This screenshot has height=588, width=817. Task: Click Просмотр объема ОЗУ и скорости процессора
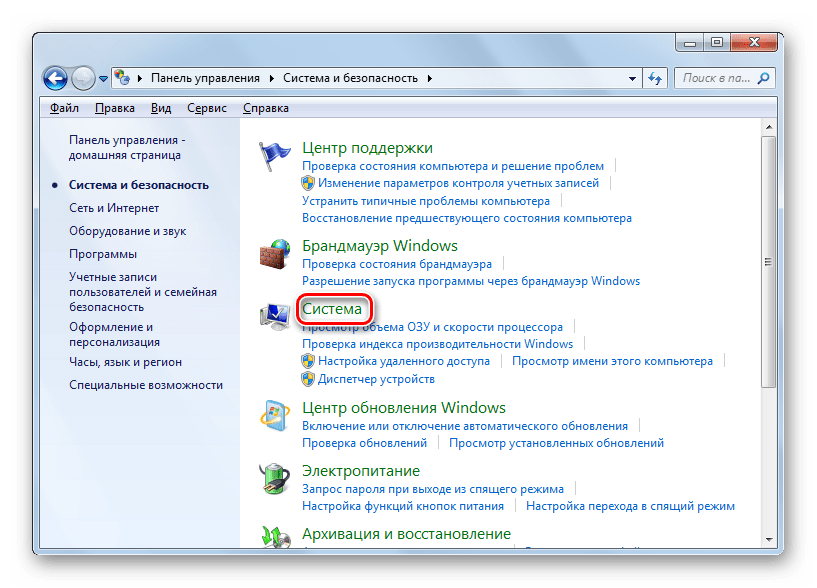[432, 327]
